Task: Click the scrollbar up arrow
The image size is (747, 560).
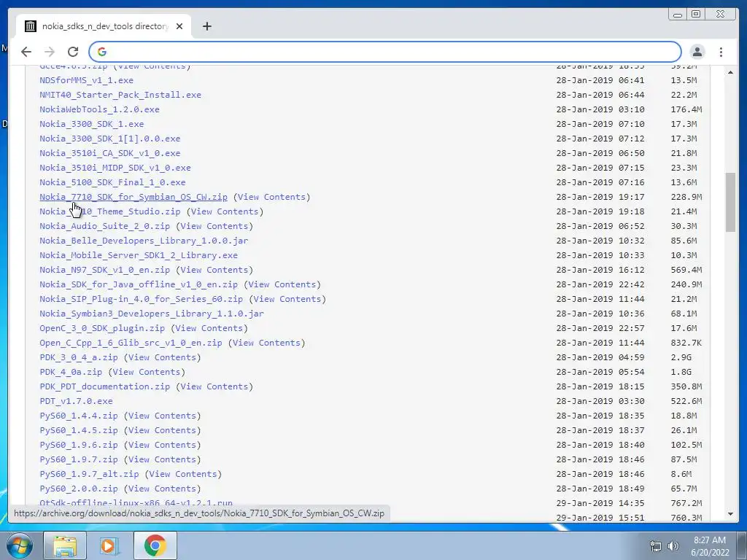Action: tap(730, 72)
